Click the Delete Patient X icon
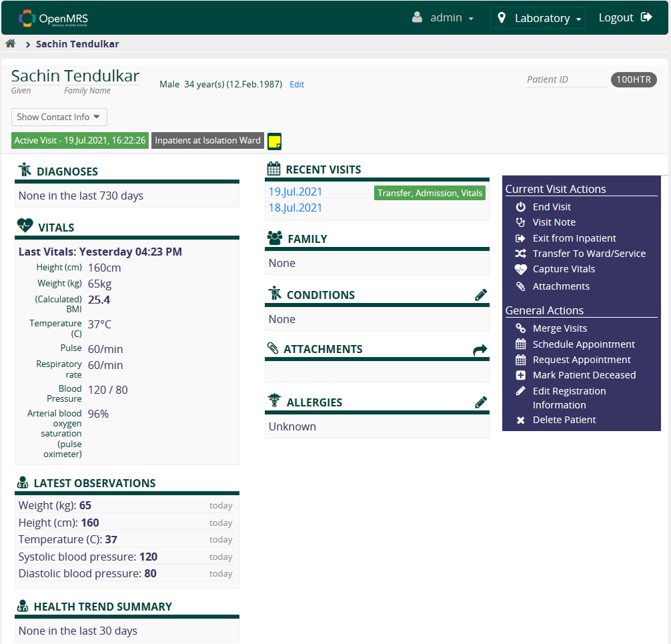The image size is (671, 644). pyautogui.click(x=521, y=420)
